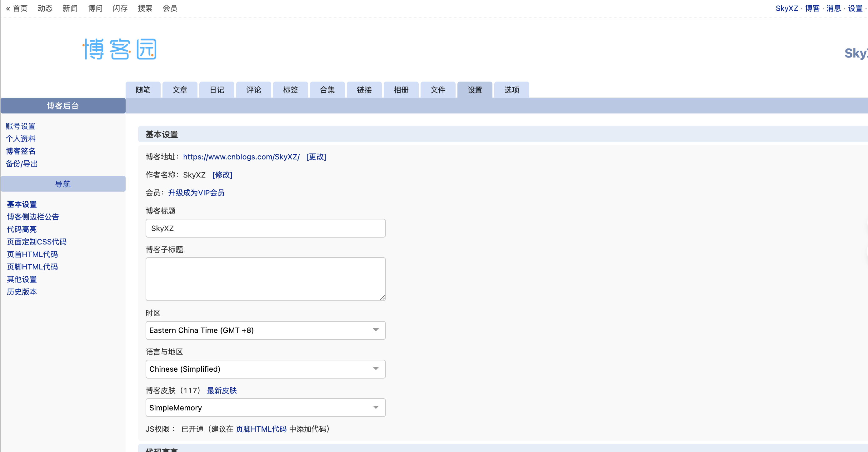The width and height of the screenshot is (868, 452).
Task: Click [修改] next to author name
Action: pos(222,175)
